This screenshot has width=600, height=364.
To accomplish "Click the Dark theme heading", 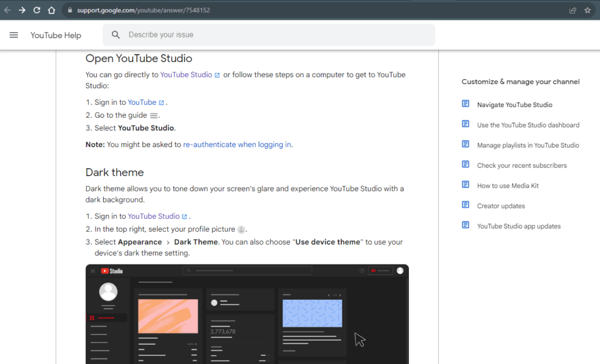I will pyautogui.click(x=114, y=173).
